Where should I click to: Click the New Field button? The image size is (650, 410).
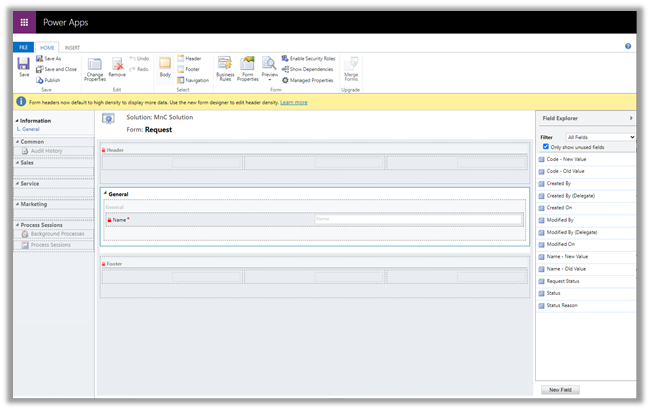(x=560, y=390)
